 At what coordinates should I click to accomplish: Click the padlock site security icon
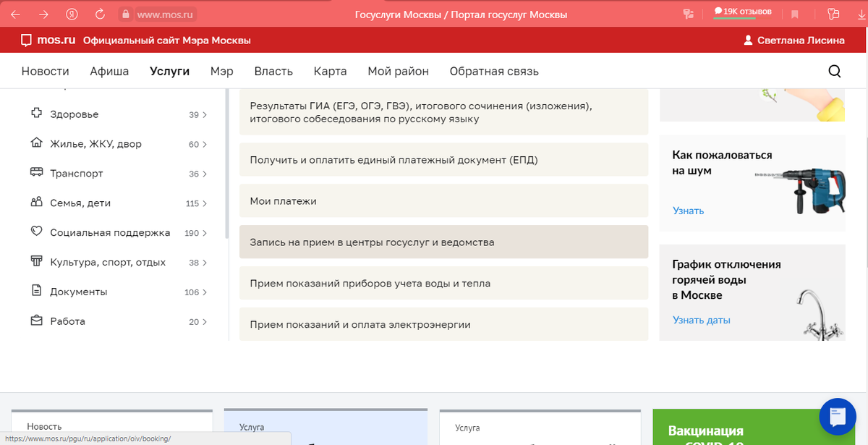tap(126, 14)
